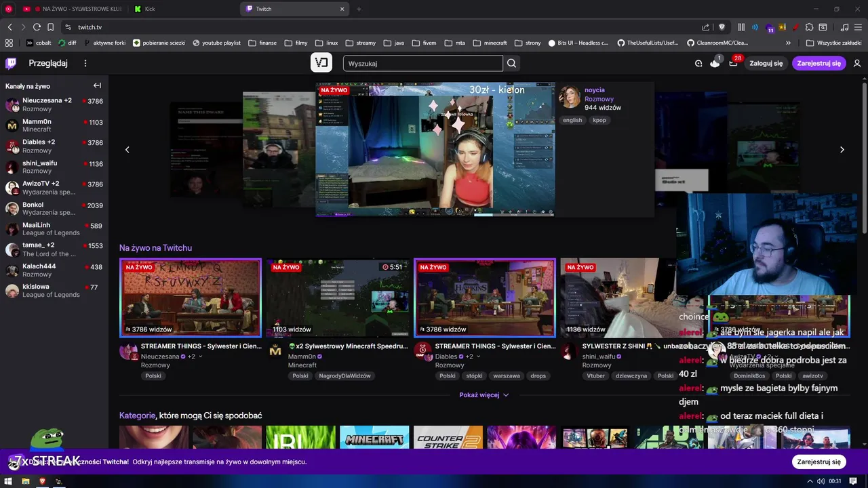Show more bookmarks via double chevron

point(788,43)
